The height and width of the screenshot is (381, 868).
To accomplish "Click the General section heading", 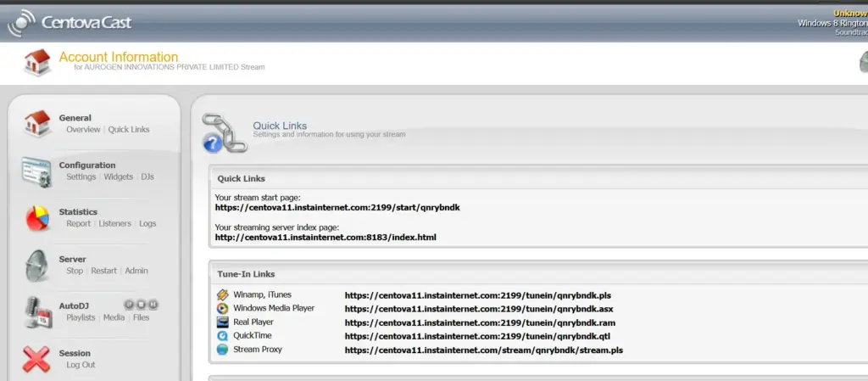I will pyautogui.click(x=75, y=118).
